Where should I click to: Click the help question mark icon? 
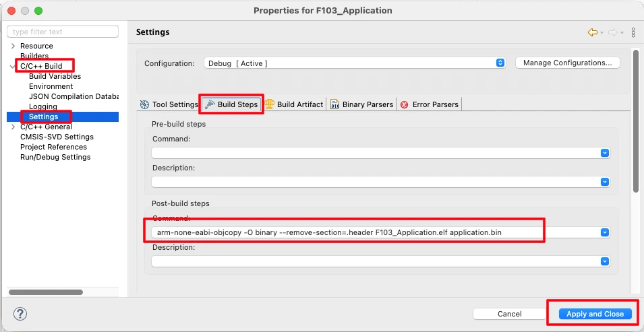click(20, 314)
